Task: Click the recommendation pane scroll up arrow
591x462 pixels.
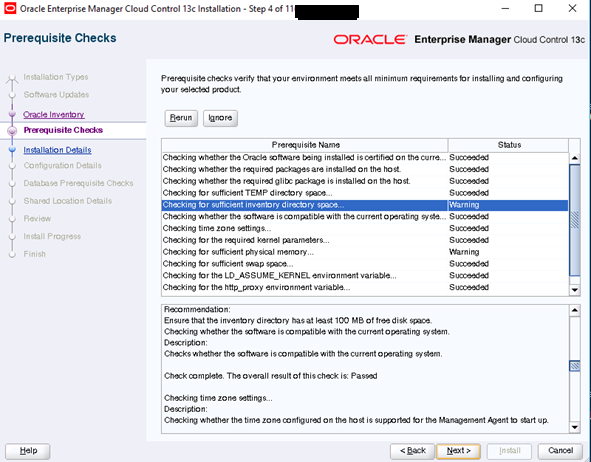Action: pos(574,311)
